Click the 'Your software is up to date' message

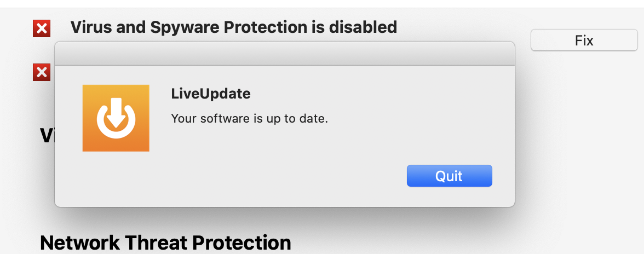pos(249,118)
